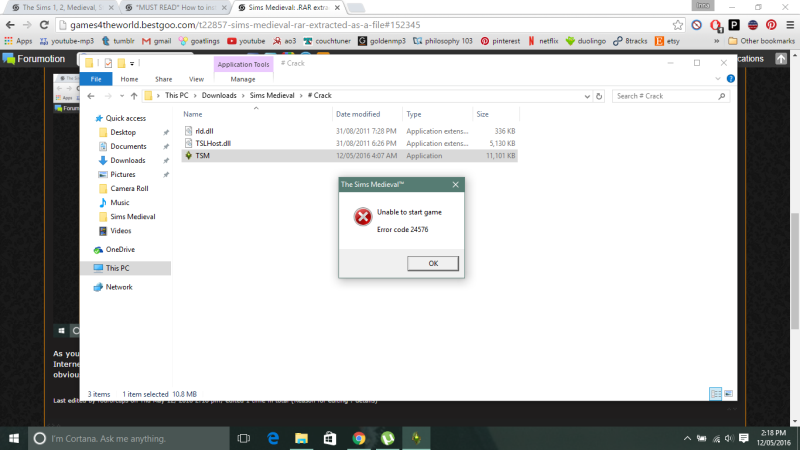Open Customize Quick Access Toolbar dropdown
The height and width of the screenshot is (450, 800).
(132, 63)
